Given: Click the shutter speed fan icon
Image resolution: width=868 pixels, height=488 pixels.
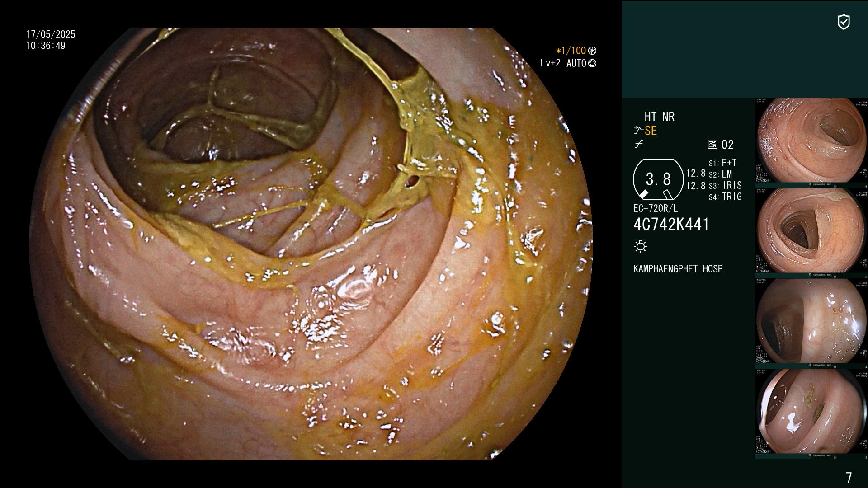Looking at the screenshot, I should click(592, 51).
